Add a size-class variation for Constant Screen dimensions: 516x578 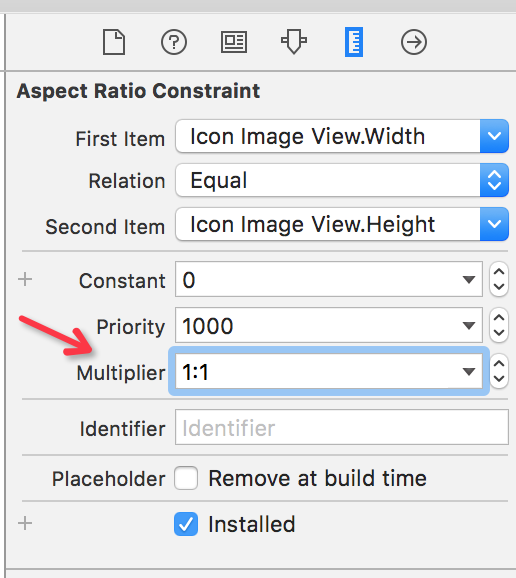pos(25,279)
